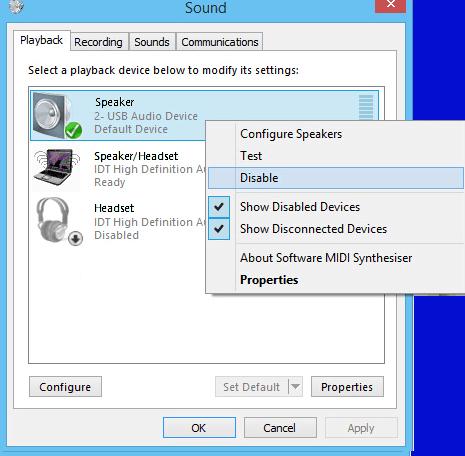Confirm with the OK button
This screenshot has width=465, height=456.
tap(199, 428)
